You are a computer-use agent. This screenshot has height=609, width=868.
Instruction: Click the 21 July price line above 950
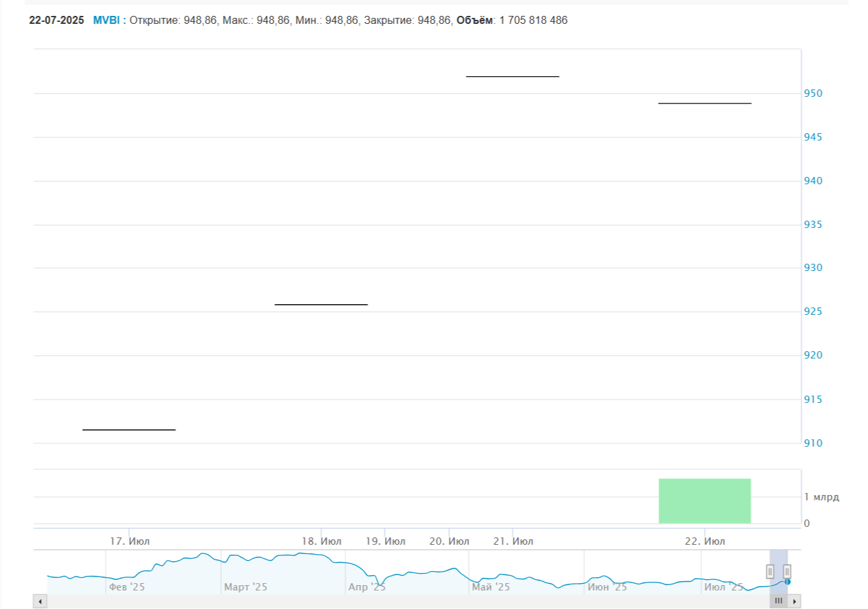(x=513, y=77)
